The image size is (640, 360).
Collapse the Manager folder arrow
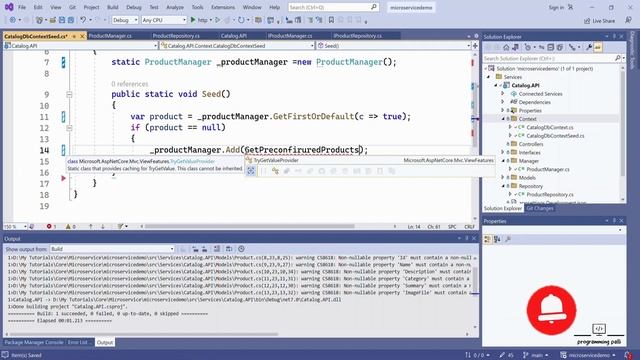(503, 161)
